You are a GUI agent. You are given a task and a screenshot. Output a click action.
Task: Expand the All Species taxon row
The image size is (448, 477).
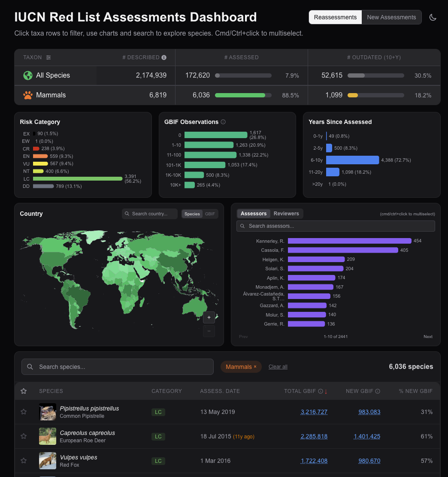click(53, 75)
